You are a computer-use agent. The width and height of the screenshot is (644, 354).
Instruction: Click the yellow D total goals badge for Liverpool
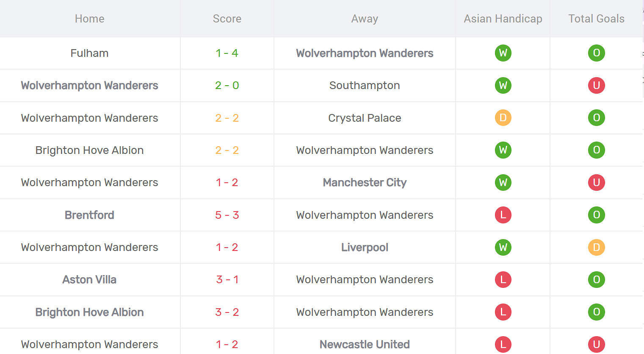click(x=596, y=247)
